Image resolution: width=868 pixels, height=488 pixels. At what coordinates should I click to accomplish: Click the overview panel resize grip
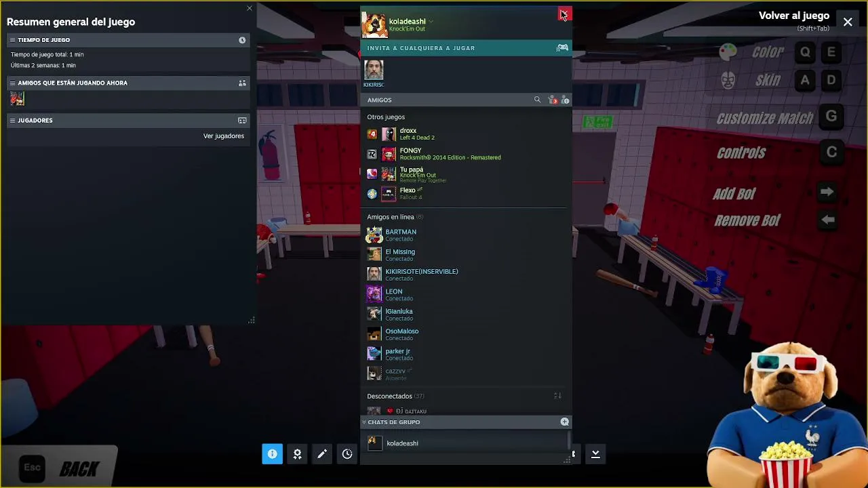point(252,320)
